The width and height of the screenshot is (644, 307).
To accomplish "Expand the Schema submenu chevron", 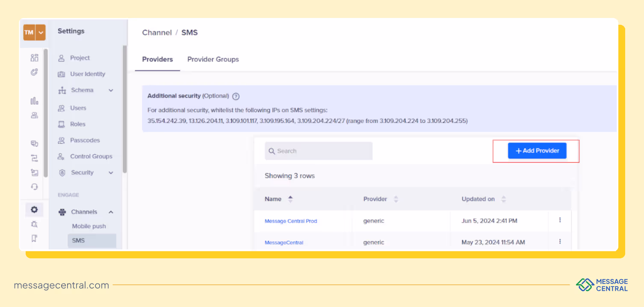I will 111,91.
